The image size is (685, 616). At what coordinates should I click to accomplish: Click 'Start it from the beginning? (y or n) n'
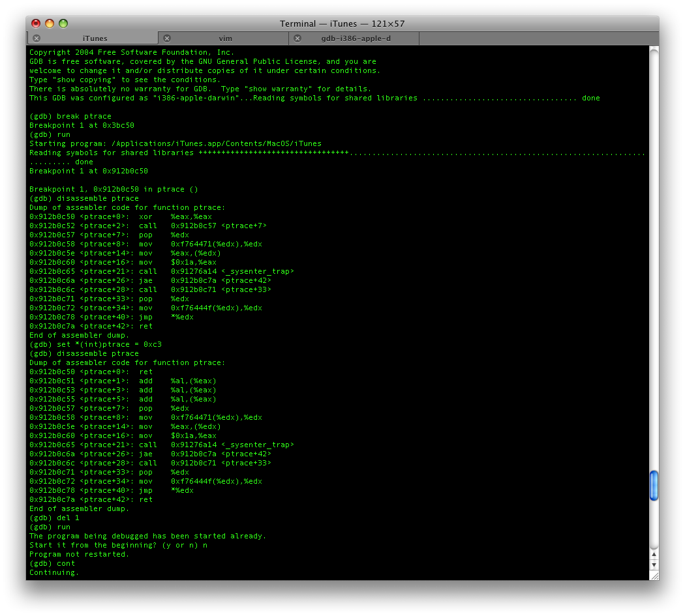pyautogui.click(x=118, y=546)
